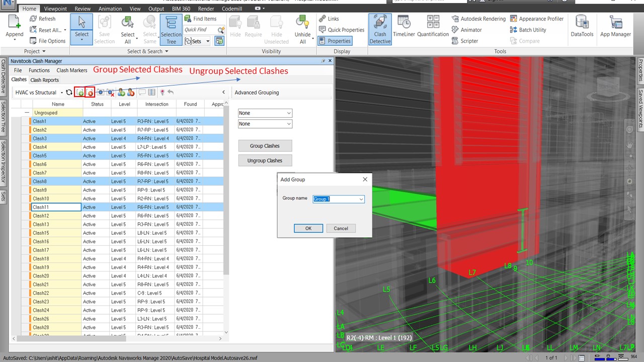Launch the Batch Utility
Image resolution: width=644 pixels, height=362 pixels.
pos(528,30)
